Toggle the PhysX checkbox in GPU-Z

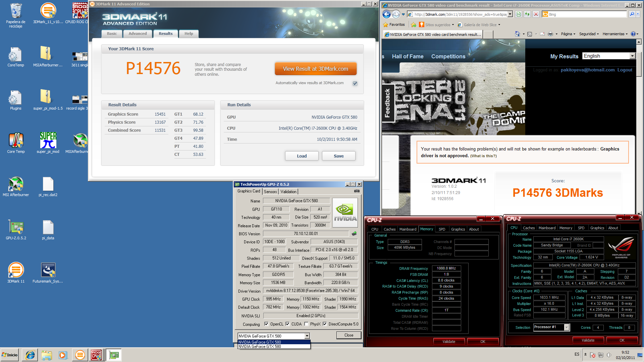pyautogui.click(x=306, y=324)
